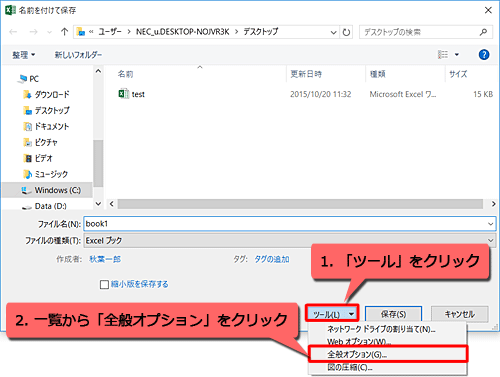
Task: Choose 全般オプション(G) menu item
Action: point(388,354)
